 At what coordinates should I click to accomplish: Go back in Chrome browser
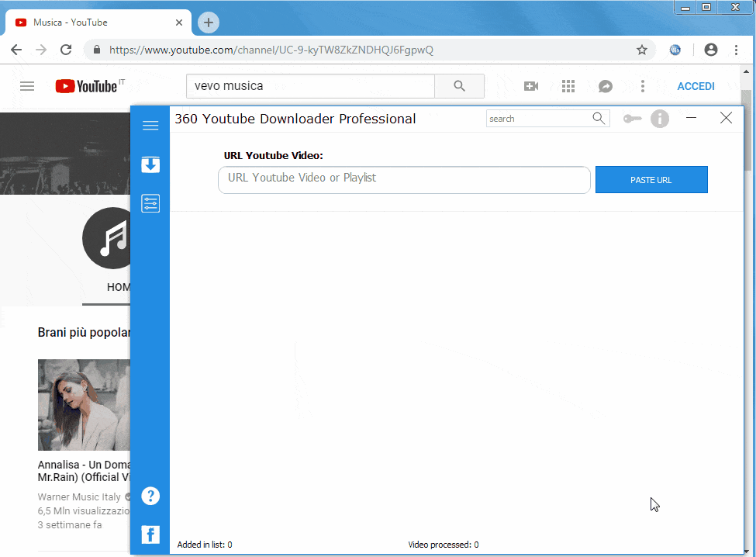(16, 50)
